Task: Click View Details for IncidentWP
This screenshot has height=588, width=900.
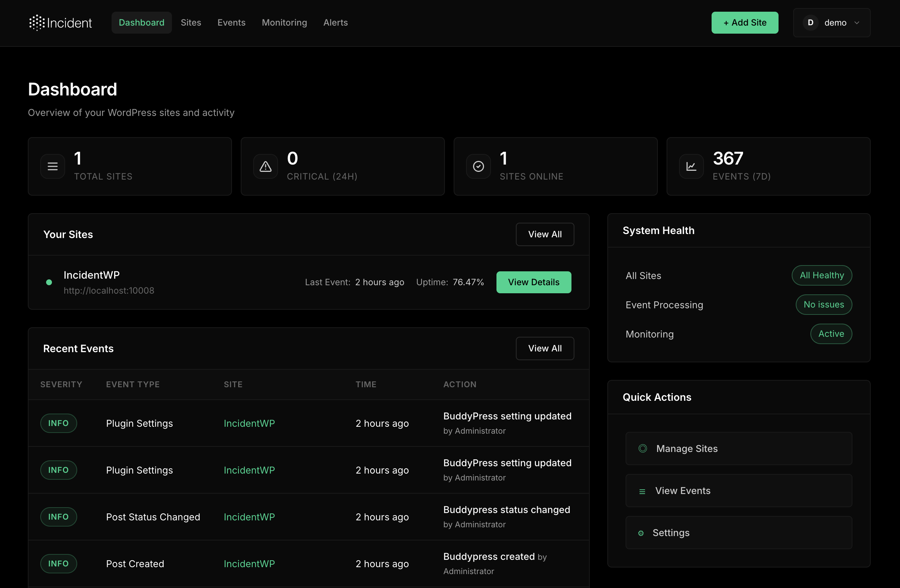Action: coord(533,282)
